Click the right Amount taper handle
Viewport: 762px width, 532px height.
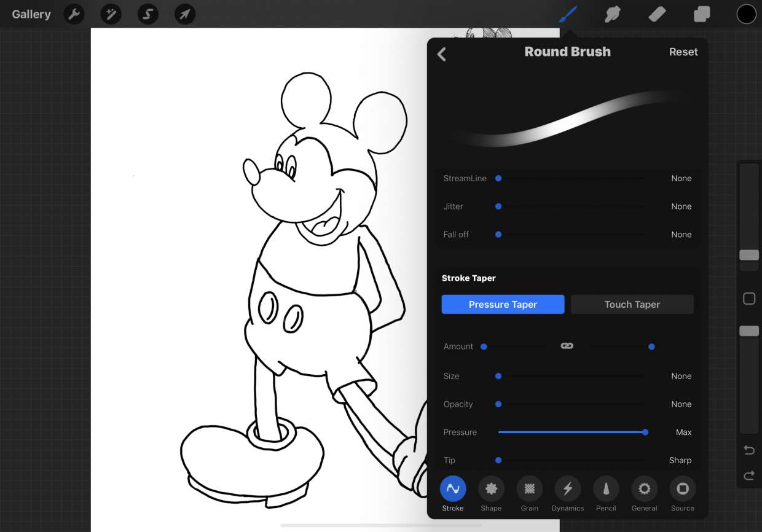tap(651, 346)
